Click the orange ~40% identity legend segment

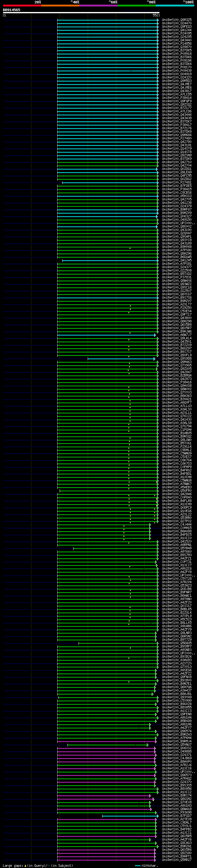pos(60,6)
